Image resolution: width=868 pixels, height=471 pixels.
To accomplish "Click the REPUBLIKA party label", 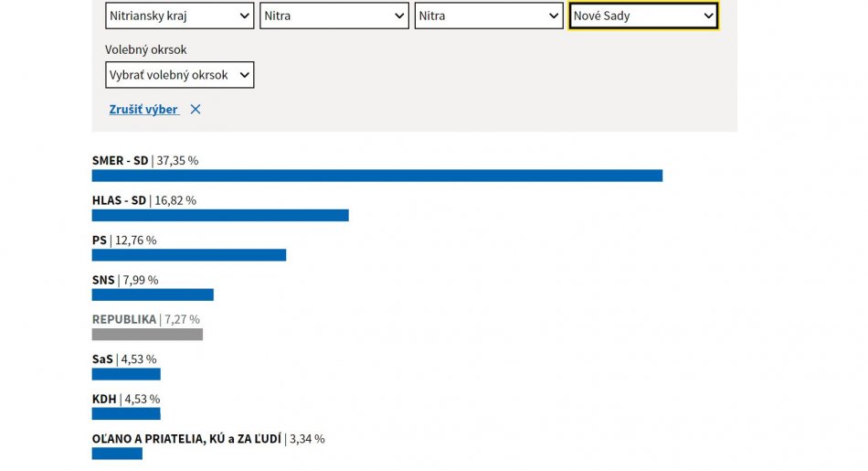I will coord(124,320).
